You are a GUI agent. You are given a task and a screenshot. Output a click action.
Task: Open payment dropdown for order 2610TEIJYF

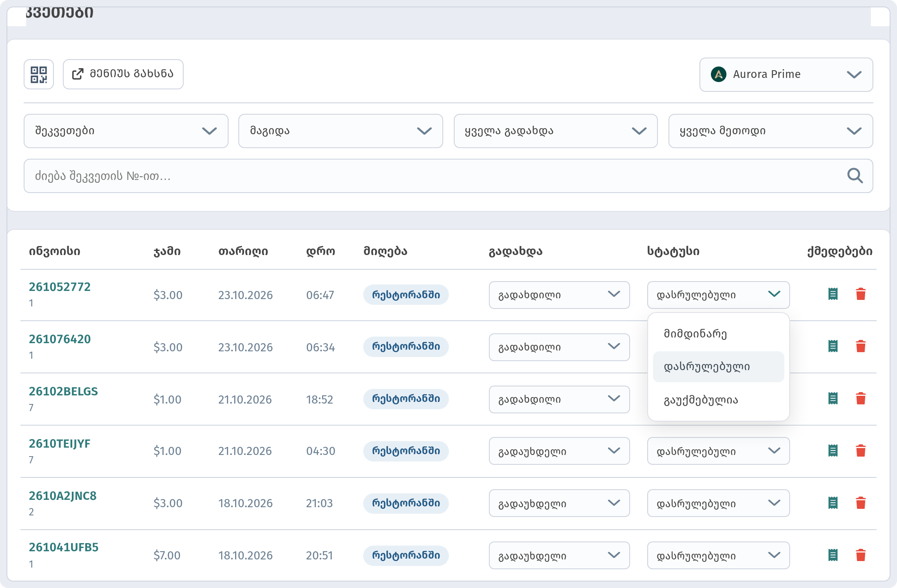pos(560,451)
